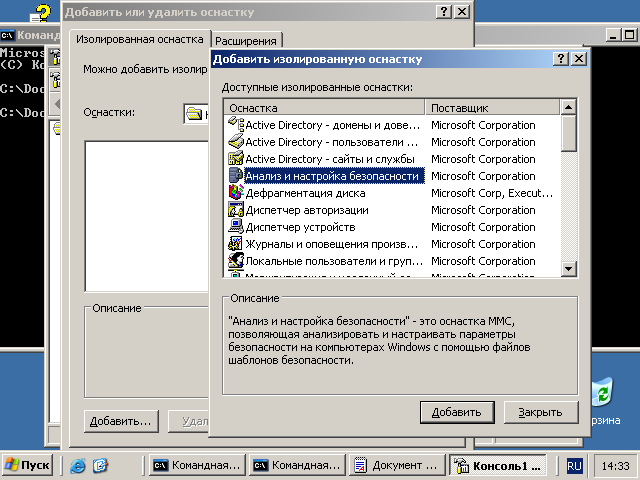Click the performance logs and alerts icon
The height and width of the screenshot is (480, 640).
[x=236, y=244]
